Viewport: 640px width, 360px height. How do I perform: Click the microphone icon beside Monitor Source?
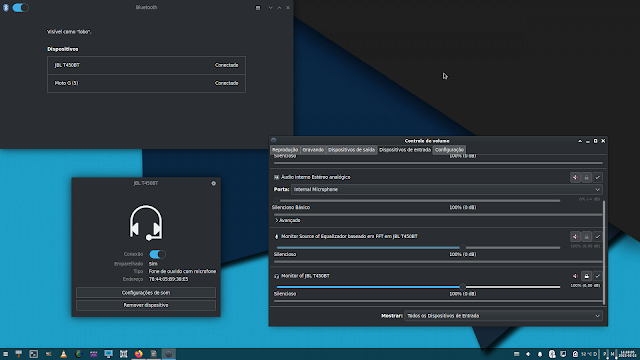(x=276, y=237)
